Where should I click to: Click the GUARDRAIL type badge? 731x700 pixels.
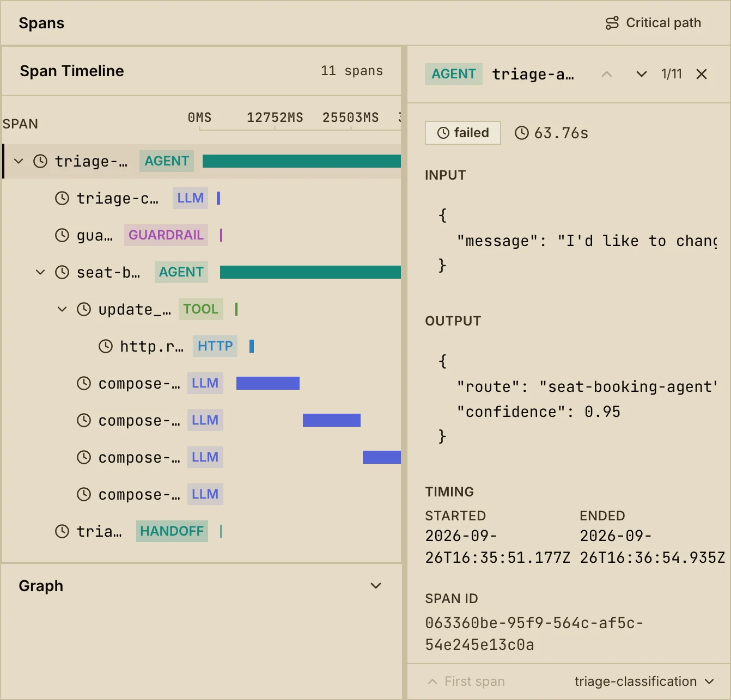pos(166,235)
